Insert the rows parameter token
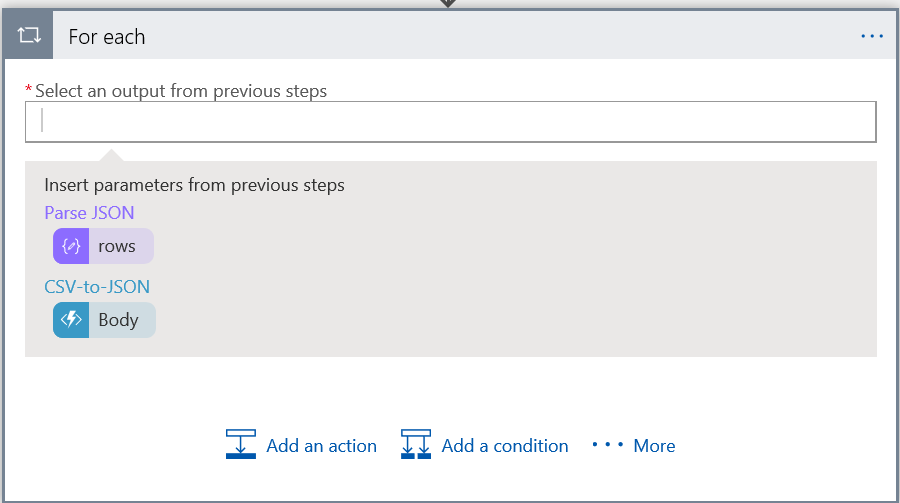 click(117, 246)
